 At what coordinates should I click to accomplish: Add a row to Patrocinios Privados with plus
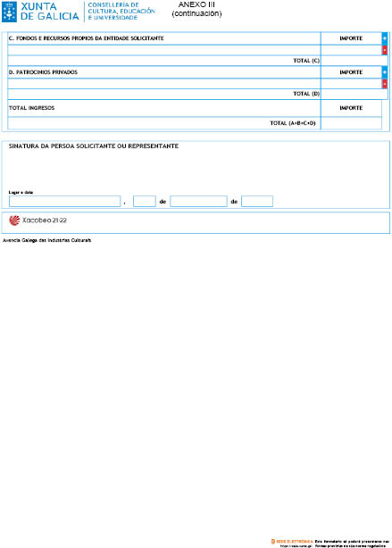click(x=385, y=72)
